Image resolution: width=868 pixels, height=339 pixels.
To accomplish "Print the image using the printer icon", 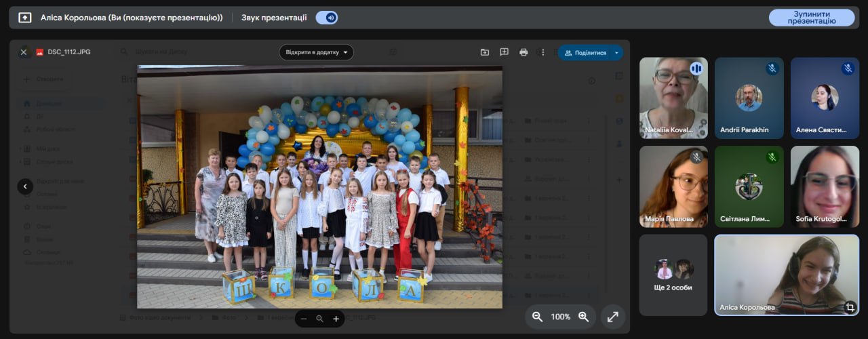I will pos(524,52).
